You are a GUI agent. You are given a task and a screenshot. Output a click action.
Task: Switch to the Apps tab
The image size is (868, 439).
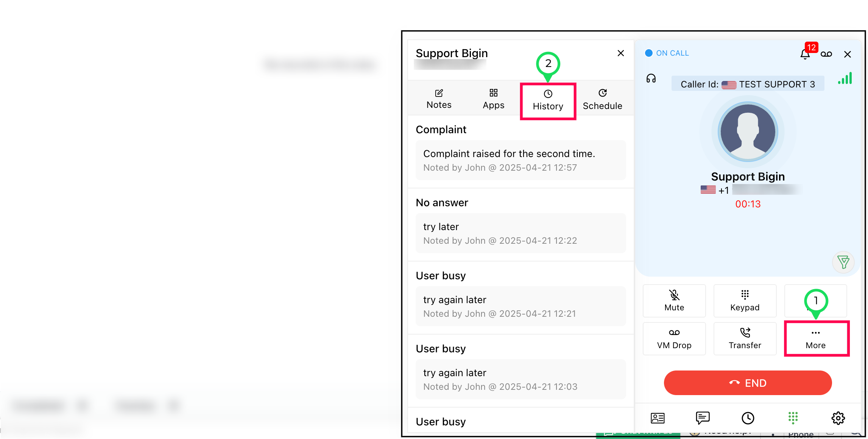tap(493, 99)
